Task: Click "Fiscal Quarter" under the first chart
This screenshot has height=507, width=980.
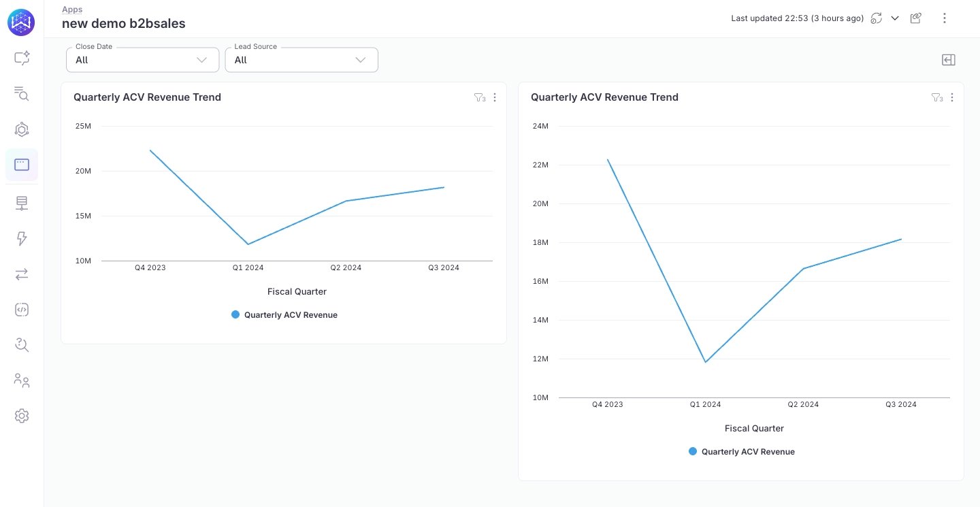Action: click(297, 291)
